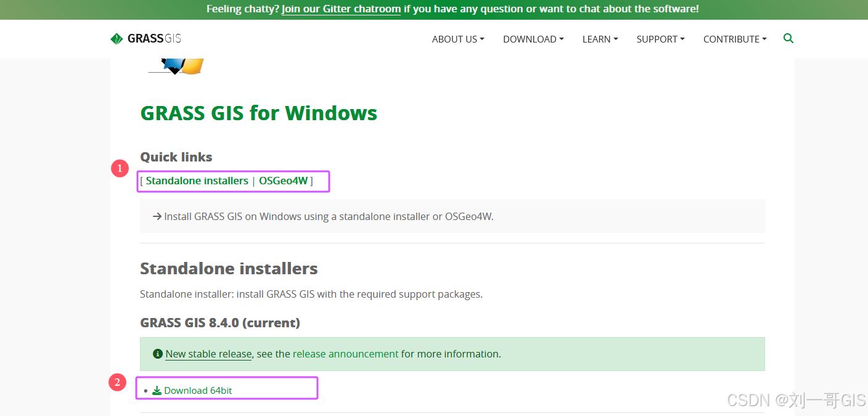Viewport: 868px width, 416px height.
Task: Open the Gitter chatroom link
Action: point(341,9)
